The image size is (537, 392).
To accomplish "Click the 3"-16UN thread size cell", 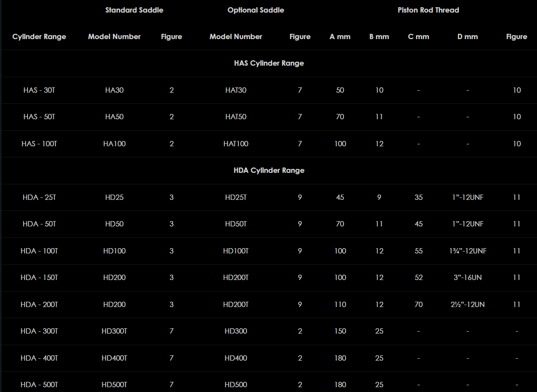I will [x=467, y=278].
